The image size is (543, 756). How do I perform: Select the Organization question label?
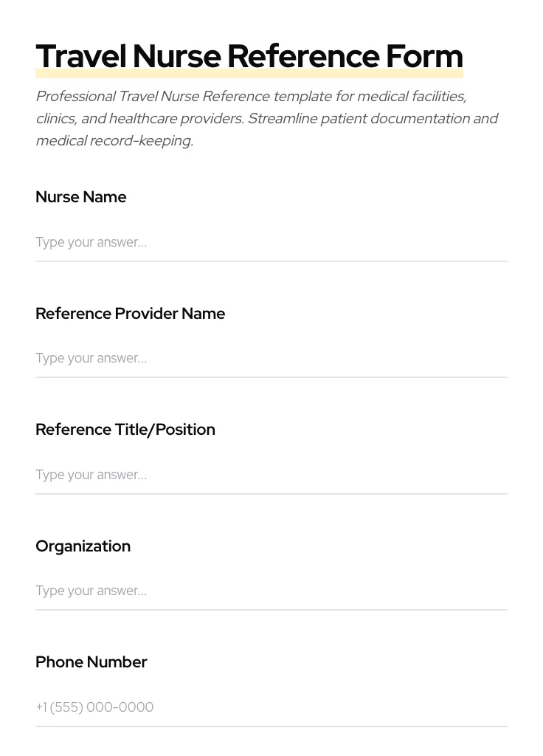coord(83,546)
